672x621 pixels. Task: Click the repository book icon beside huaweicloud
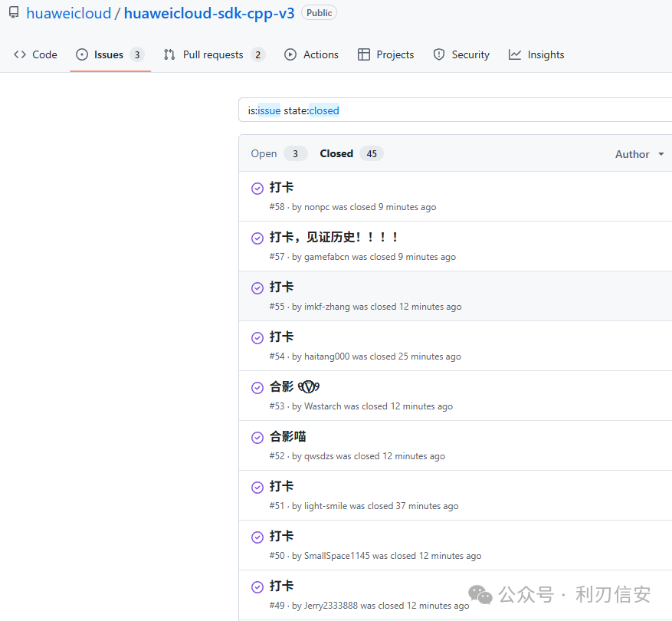tap(14, 12)
